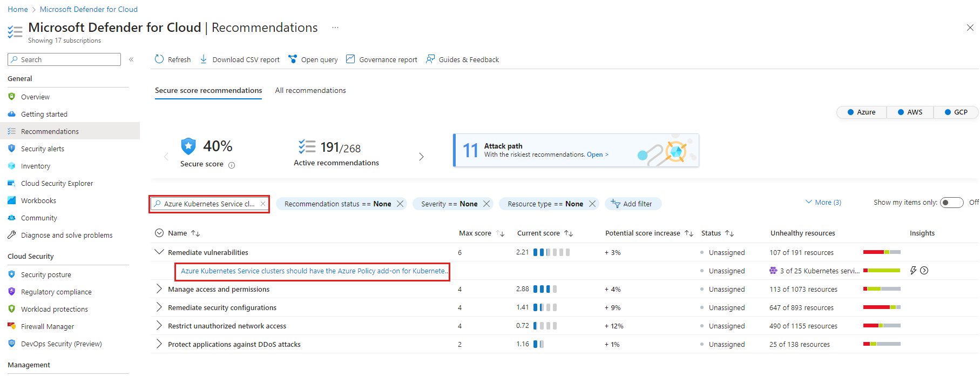
Task: Remove the Resource type filter
Action: 592,204
